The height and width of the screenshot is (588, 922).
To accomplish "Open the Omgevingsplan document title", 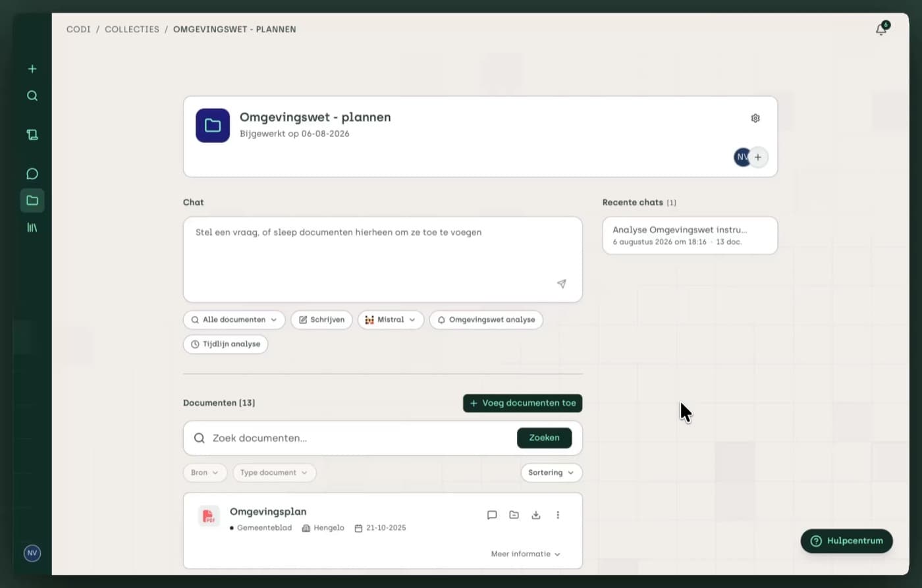I will click(268, 512).
